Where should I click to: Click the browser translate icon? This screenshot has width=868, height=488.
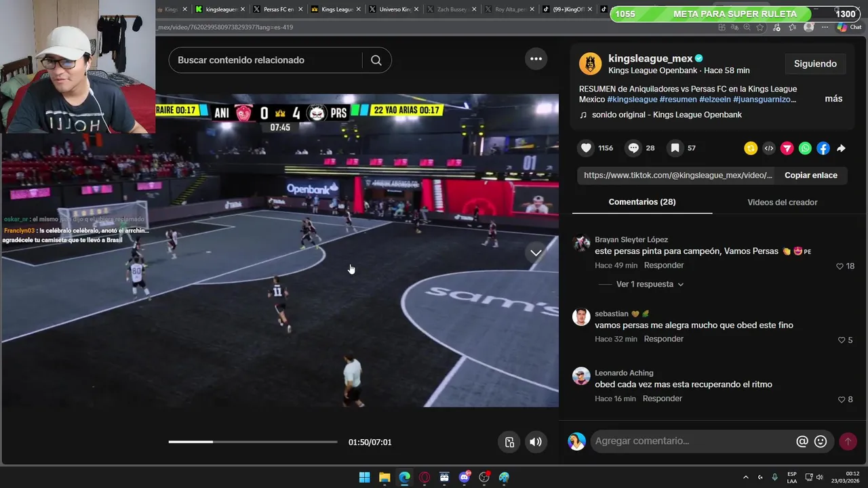click(x=734, y=27)
